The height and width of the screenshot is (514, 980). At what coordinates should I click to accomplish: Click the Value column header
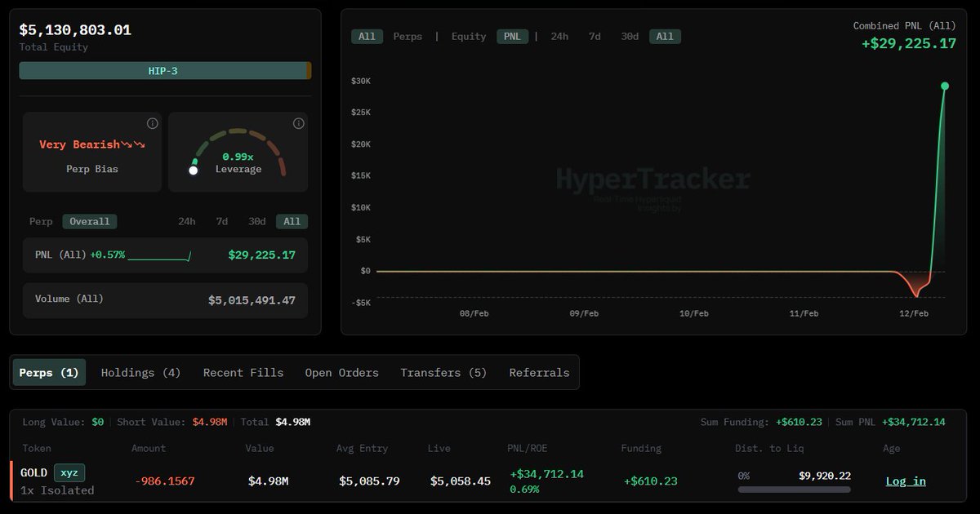click(x=260, y=448)
